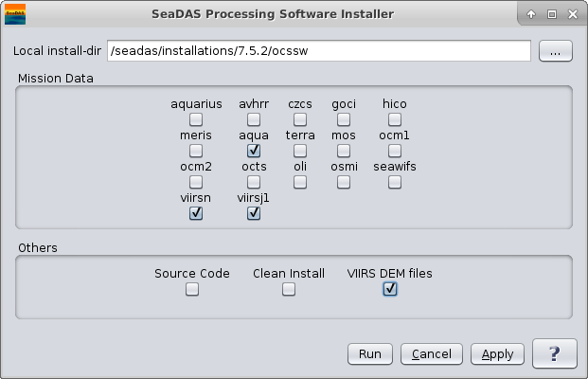
Task: Tick the Source Code checkbox
Action: [x=192, y=290]
